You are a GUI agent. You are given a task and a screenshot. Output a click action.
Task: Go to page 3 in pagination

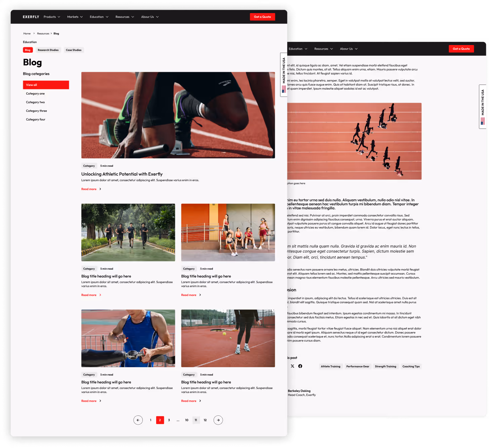169,420
